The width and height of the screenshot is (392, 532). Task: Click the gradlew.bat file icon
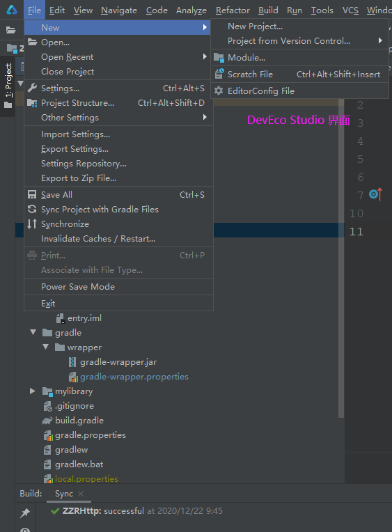[47, 464]
